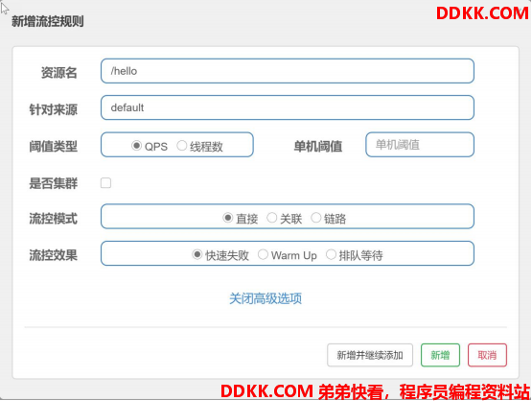Choose the 排队等待 flow control effect

pyautogui.click(x=331, y=254)
